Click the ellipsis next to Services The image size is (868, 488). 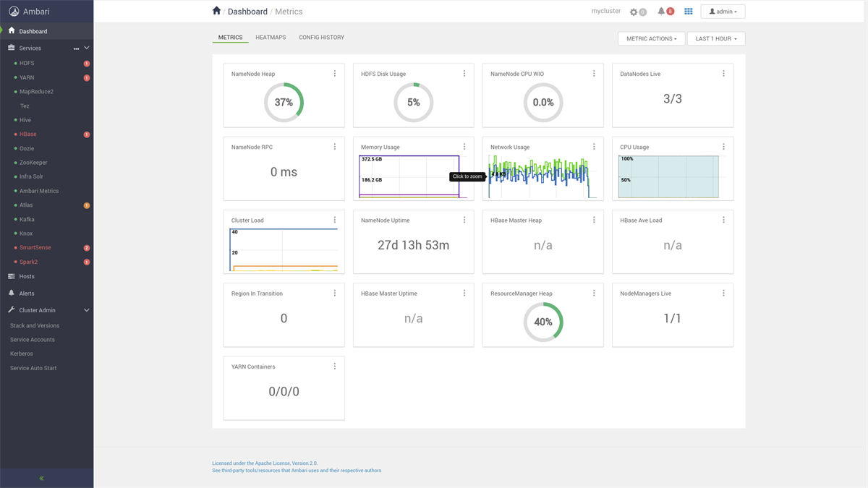pyautogui.click(x=75, y=48)
